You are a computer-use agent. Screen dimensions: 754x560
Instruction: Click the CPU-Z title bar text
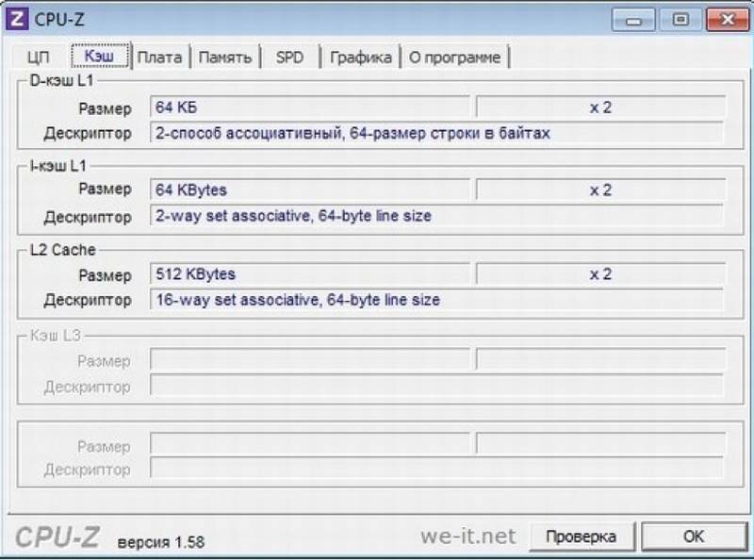pyautogui.click(x=59, y=20)
